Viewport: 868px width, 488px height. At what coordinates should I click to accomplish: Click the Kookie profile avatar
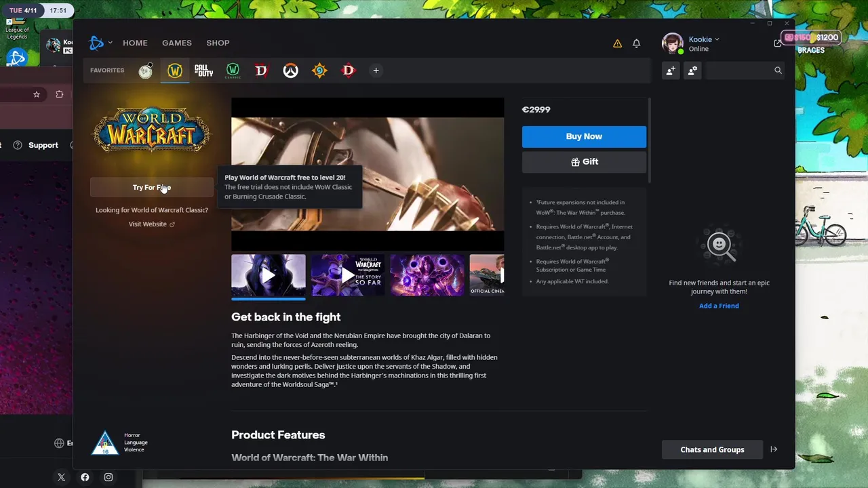[x=673, y=43]
